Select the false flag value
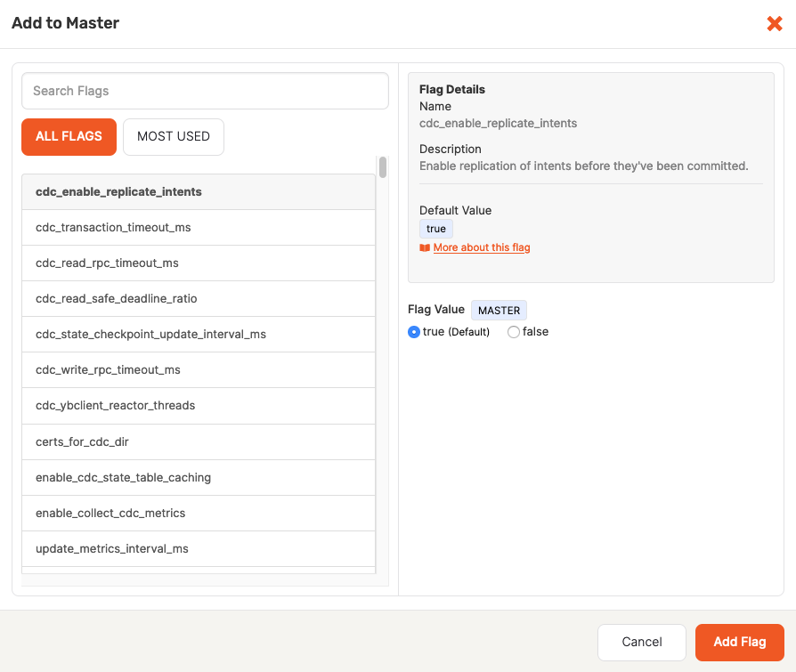Screen dimensions: 796x672 tap(513, 331)
